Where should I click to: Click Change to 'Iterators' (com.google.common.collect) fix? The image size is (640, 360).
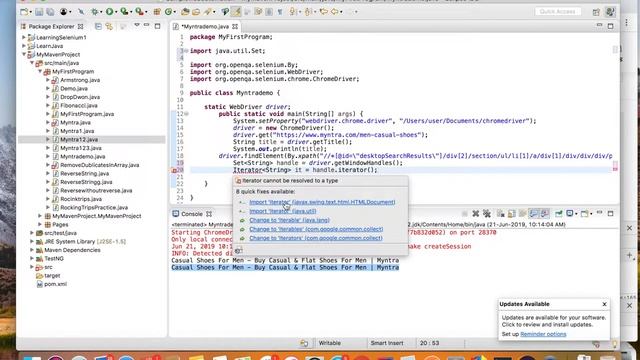pyautogui.click(x=316, y=238)
